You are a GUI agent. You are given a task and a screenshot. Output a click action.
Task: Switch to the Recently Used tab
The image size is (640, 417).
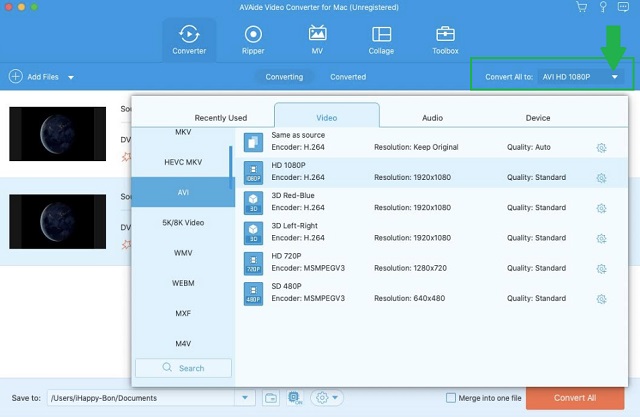pyautogui.click(x=220, y=118)
